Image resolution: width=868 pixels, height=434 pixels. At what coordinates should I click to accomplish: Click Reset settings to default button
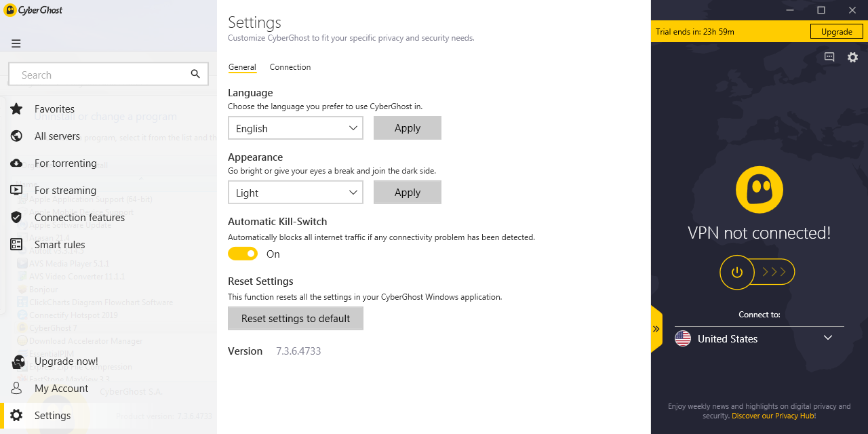pyautogui.click(x=296, y=319)
